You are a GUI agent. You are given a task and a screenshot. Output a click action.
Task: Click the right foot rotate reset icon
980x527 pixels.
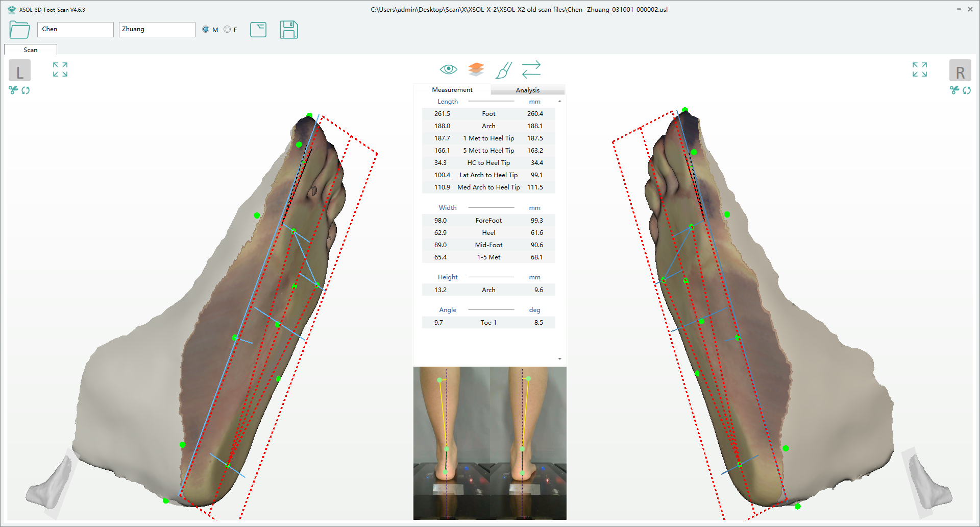pyautogui.click(x=967, y=90)
